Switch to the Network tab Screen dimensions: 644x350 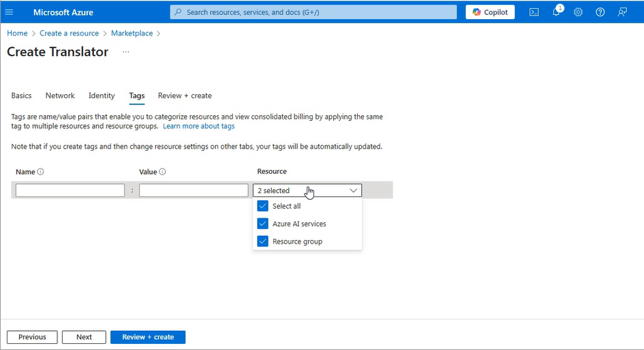[x=60, y=96]
